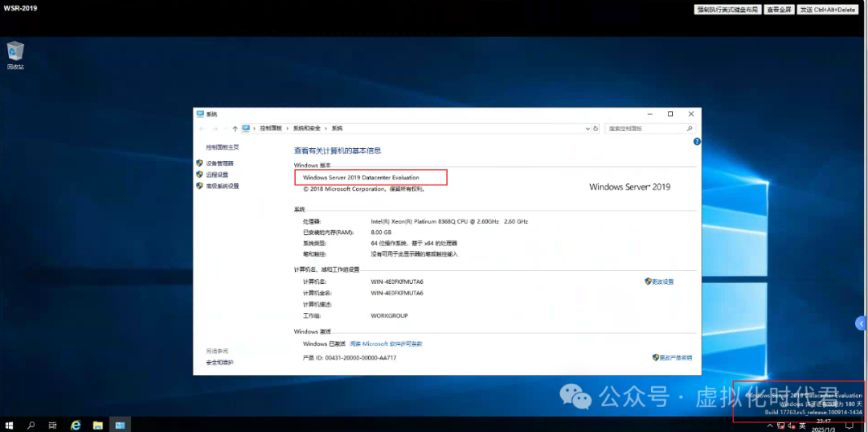Launch Internet Explorer from the taskbar
This screenshot has width=868, height=432.
coord(76,425)
